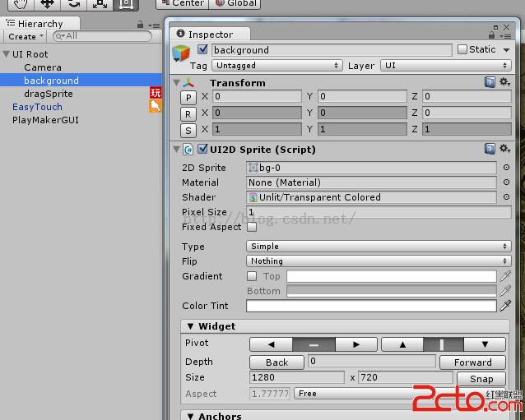The image size is (525, 420).
Task: Collapse the UI2D Sprite component
Action: pos(176,149)
